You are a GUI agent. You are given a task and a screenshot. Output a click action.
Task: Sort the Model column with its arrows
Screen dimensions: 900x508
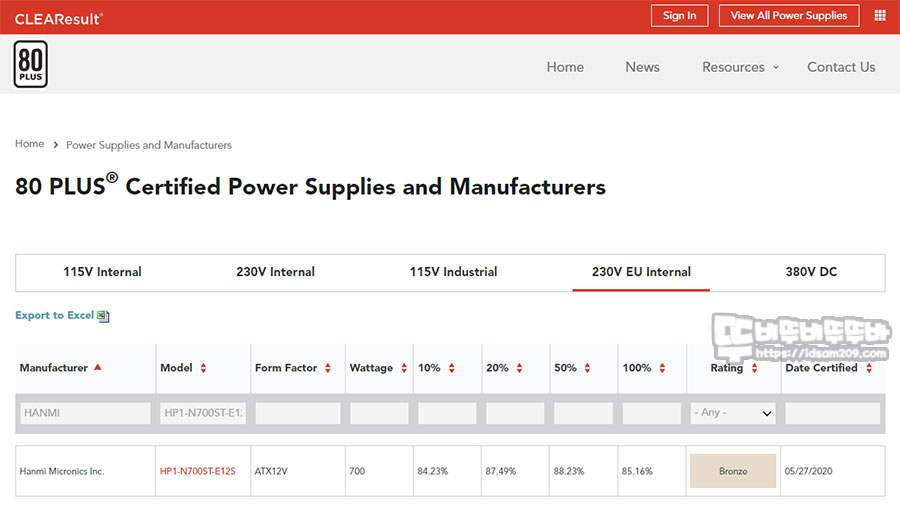click(203, 368)
